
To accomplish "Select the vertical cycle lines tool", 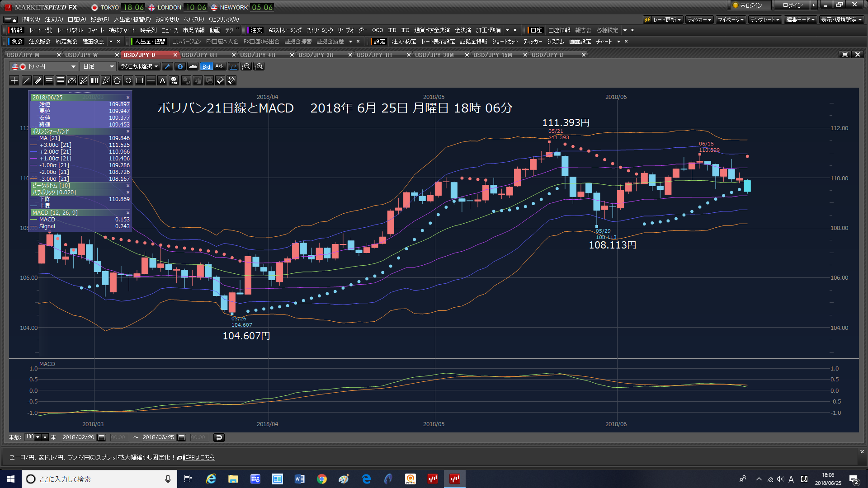I will pyautogui.click(x=94, y=80).
